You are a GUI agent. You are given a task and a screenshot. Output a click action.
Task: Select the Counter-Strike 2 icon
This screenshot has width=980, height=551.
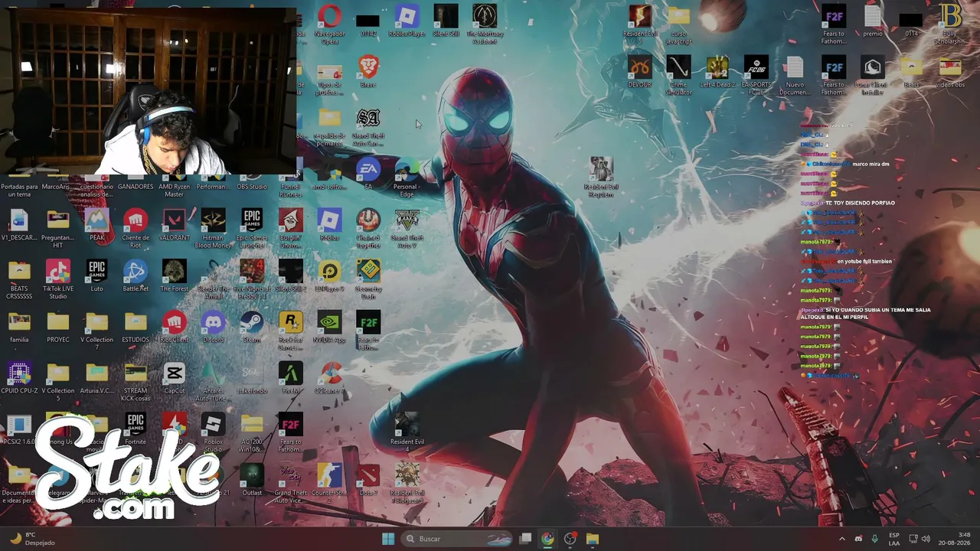click(329, 484)
